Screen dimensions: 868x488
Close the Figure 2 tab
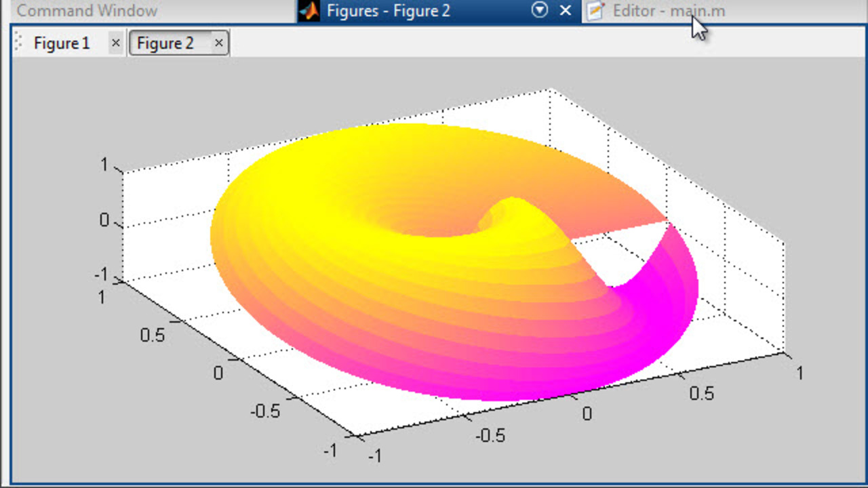click(218, 43)
